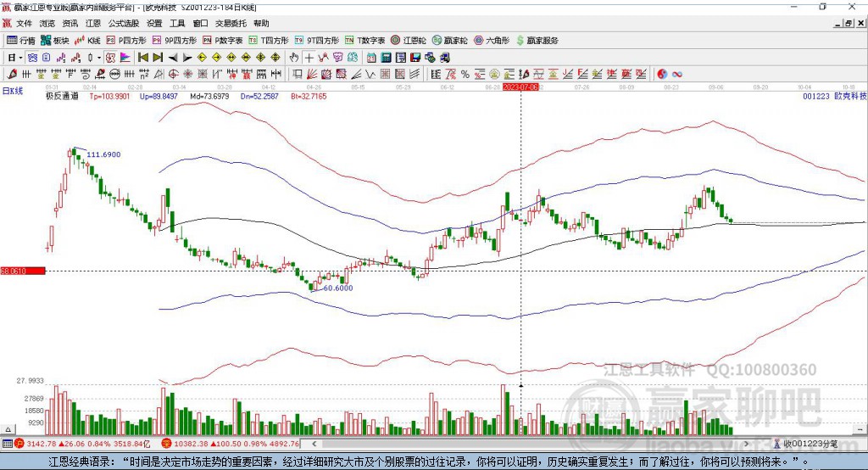
Task: Open the calculator icon
Action: pyautogui.click(x=386, y=58)
